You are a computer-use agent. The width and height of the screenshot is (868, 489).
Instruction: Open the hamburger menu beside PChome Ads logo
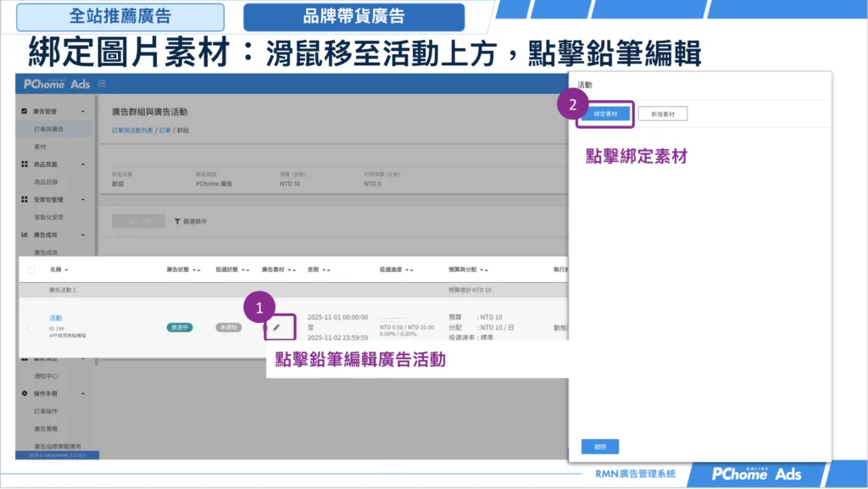[x=102, y=84]
